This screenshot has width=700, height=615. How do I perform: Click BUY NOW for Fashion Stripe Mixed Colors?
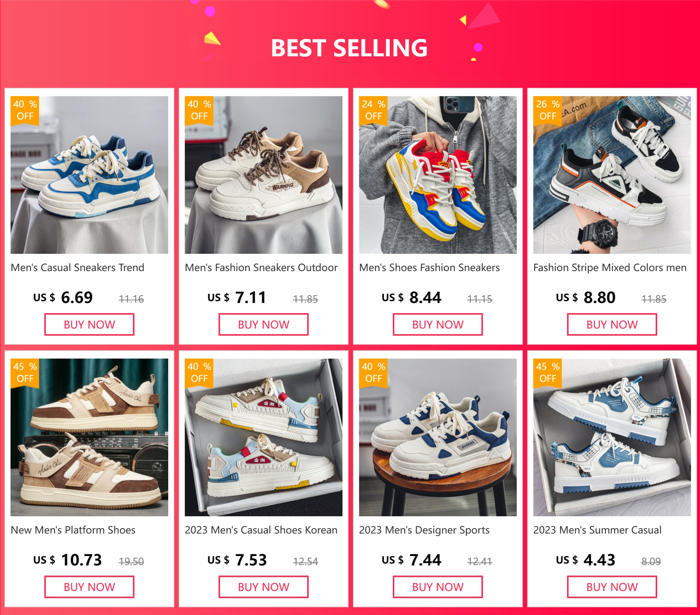(x=612, y=324)
